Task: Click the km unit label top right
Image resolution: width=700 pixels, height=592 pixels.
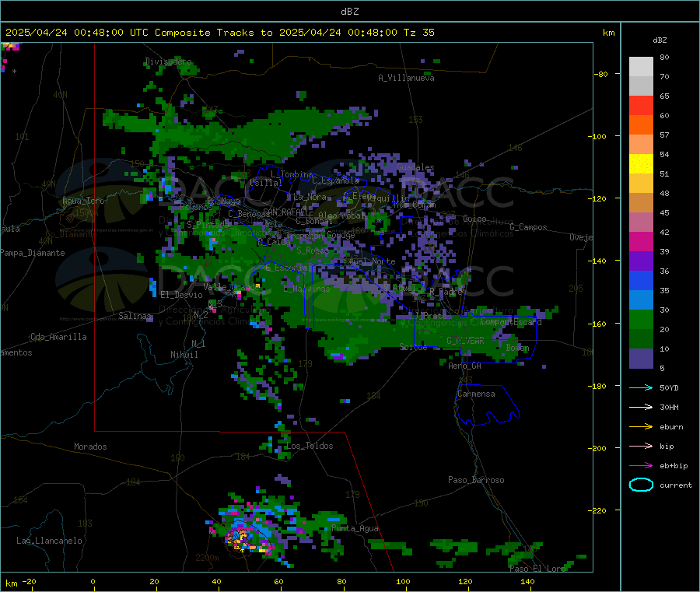Action: (608, 33)
